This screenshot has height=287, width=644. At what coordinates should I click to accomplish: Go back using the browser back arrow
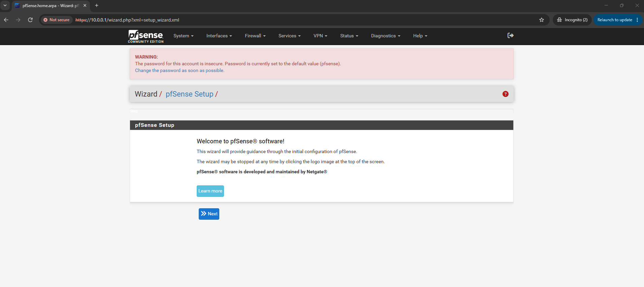(x=6, y=20)
